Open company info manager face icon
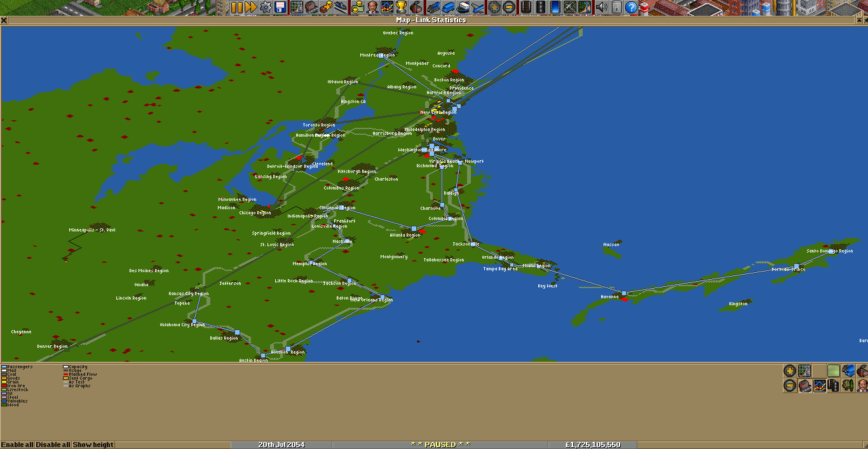The image size is (868, 449). (x=372, y=7)
